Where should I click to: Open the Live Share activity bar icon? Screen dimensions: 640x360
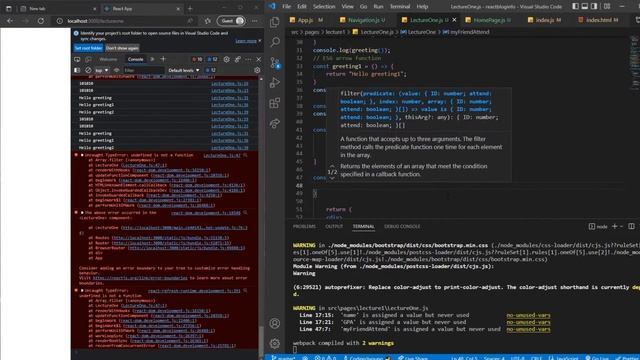275,123
